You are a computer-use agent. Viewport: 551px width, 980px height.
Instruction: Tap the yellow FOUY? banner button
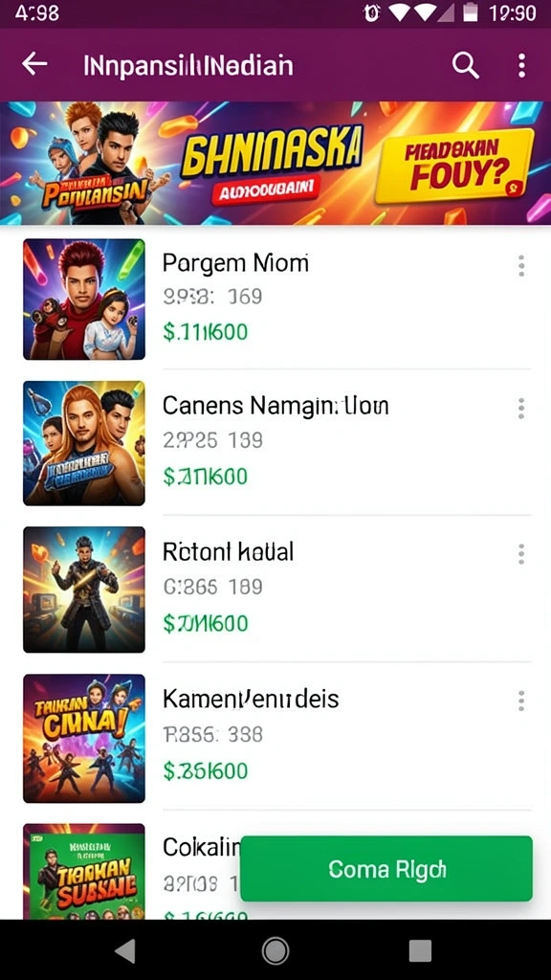(x=454, y=166)
